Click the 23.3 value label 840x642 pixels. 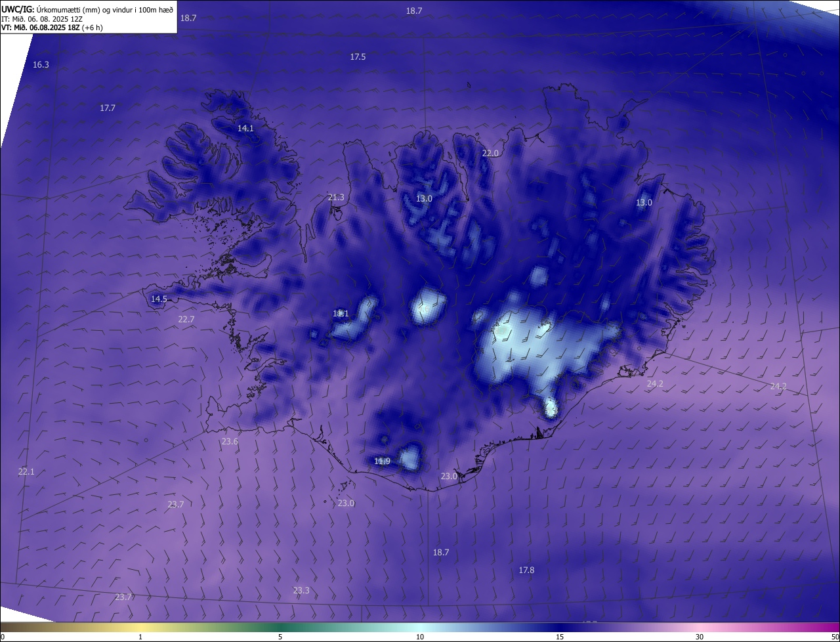pyautogui.click(x=301, y=590)
